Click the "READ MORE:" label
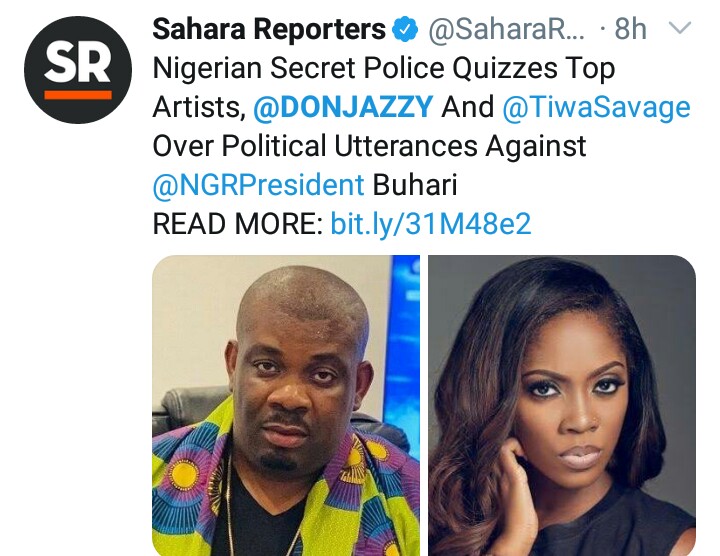Image resolution: width=720 pixels, height=556 pixels. 237,223
